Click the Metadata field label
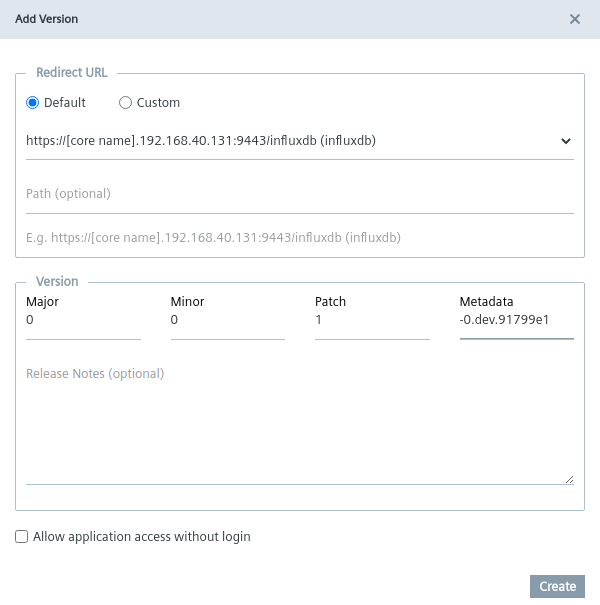 (x=486, y=301)
